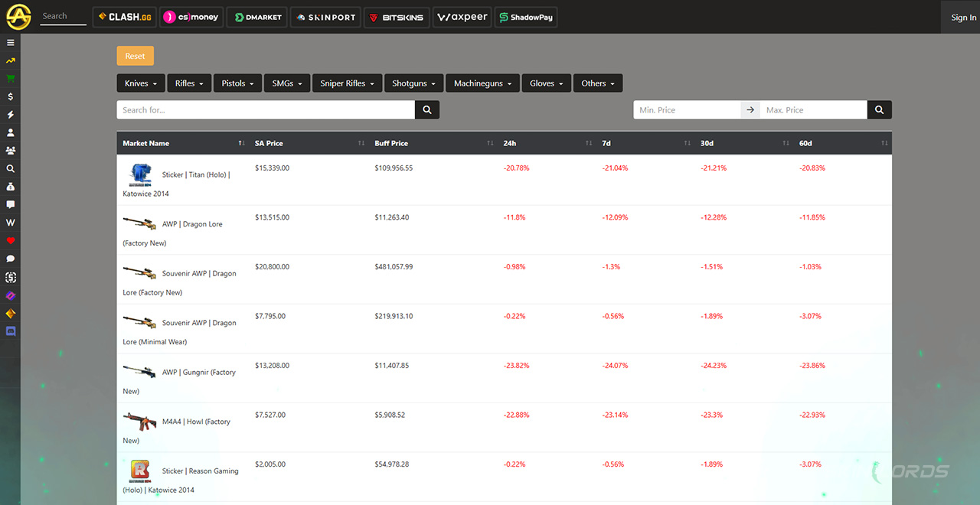980x505 pixels.
Task: Open the DMARKET partner banner
Action: pos(257,17)
